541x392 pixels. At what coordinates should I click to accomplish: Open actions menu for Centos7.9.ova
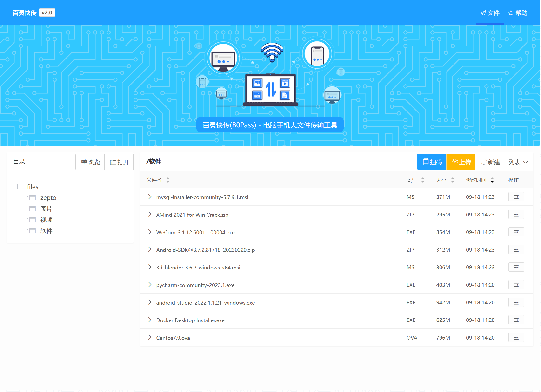(x=516, y=338)
